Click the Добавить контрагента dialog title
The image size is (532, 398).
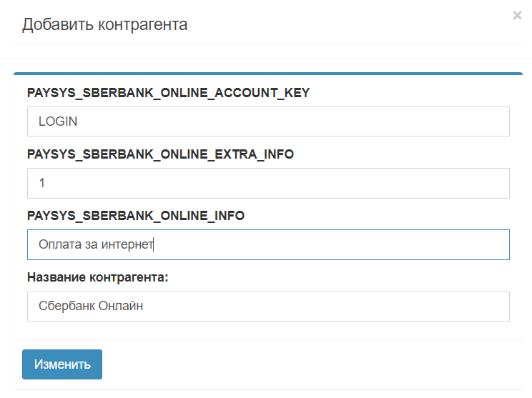click(104, 25)
